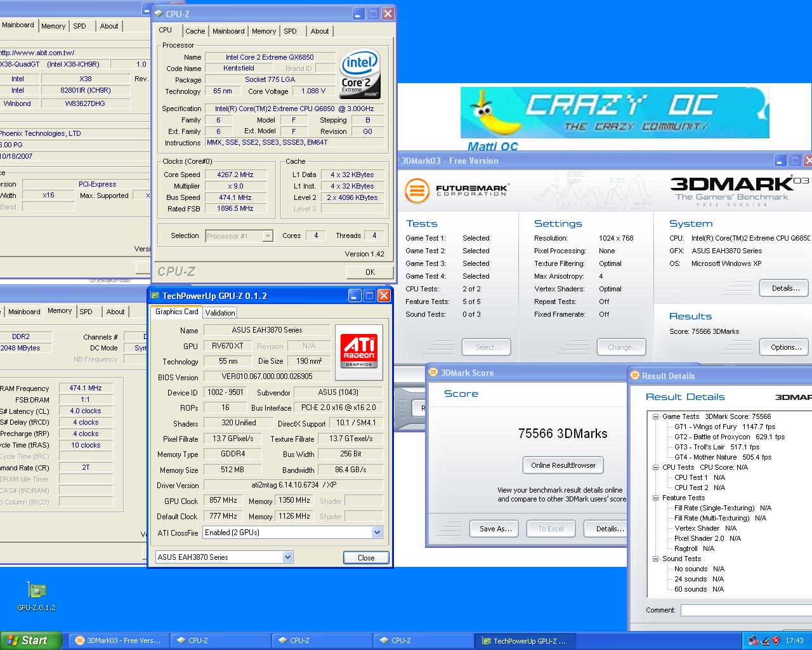The image size is (812, 650).
Task: Select Graphics Card tab in GPU-Z
Action: [x=177, y=312]
